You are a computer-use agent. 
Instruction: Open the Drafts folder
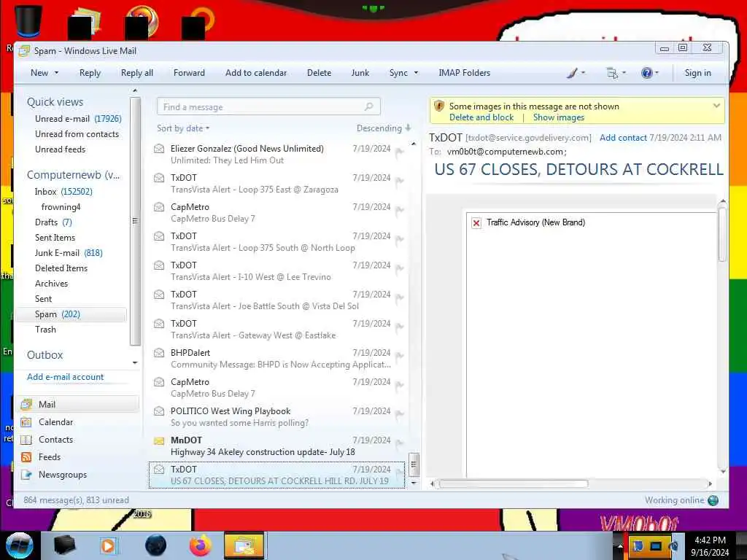53,222
